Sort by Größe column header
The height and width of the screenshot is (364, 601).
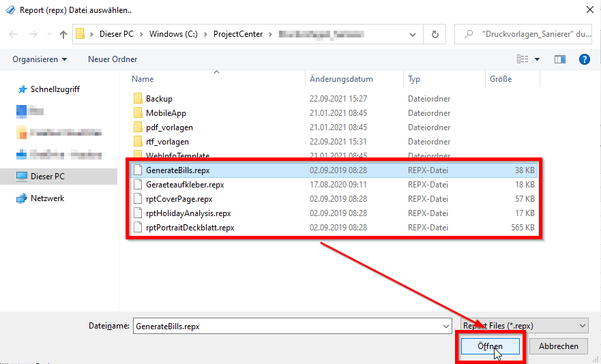point(501,79)
